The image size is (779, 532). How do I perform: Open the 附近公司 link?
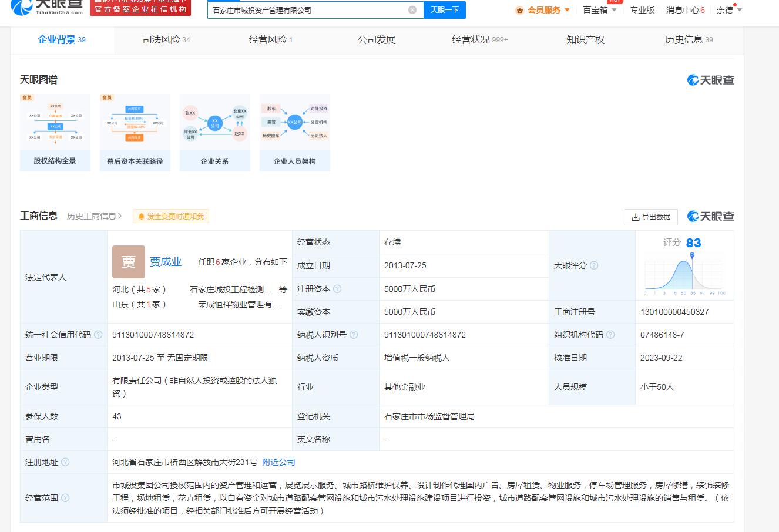[x=278, y=462]
